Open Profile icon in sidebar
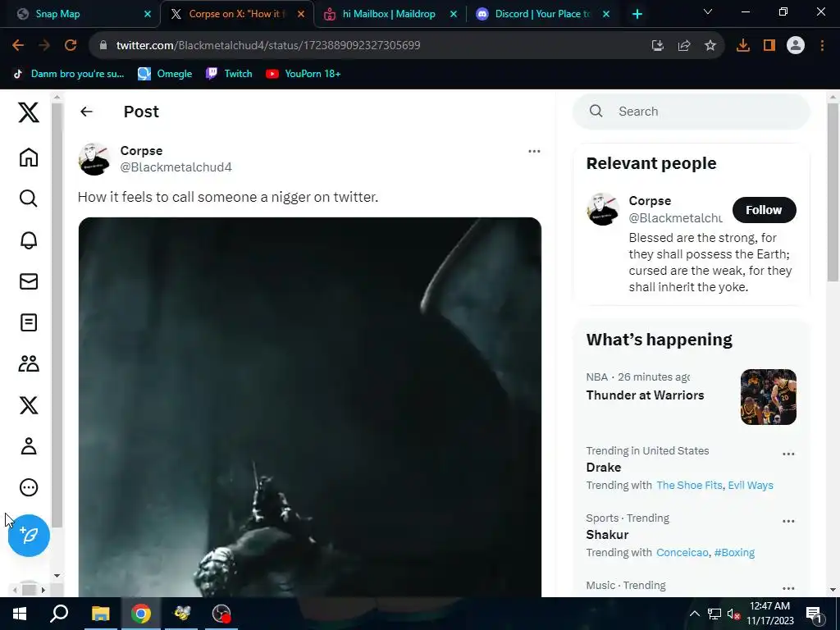Viewport: 840px width, 630px height. click(29, 446)
